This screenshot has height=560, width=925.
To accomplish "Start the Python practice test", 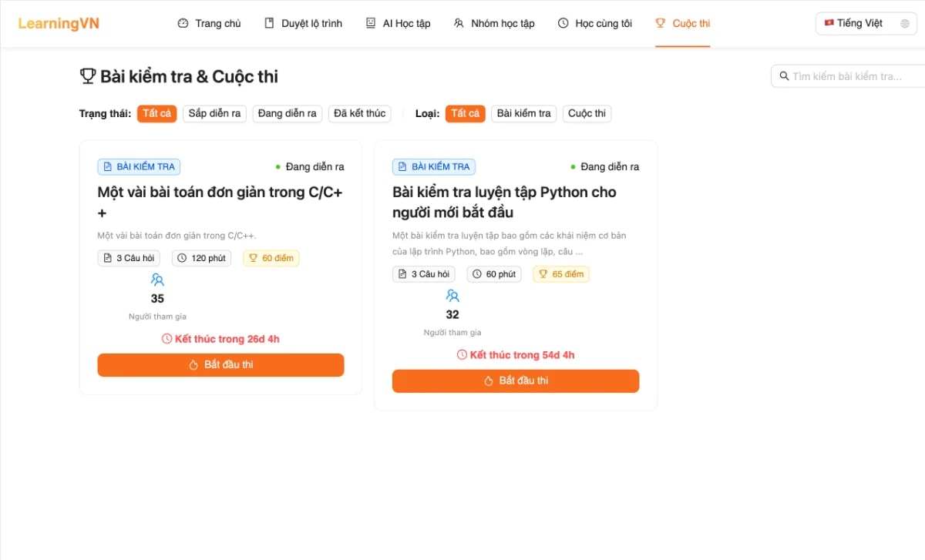I will 516,381.
